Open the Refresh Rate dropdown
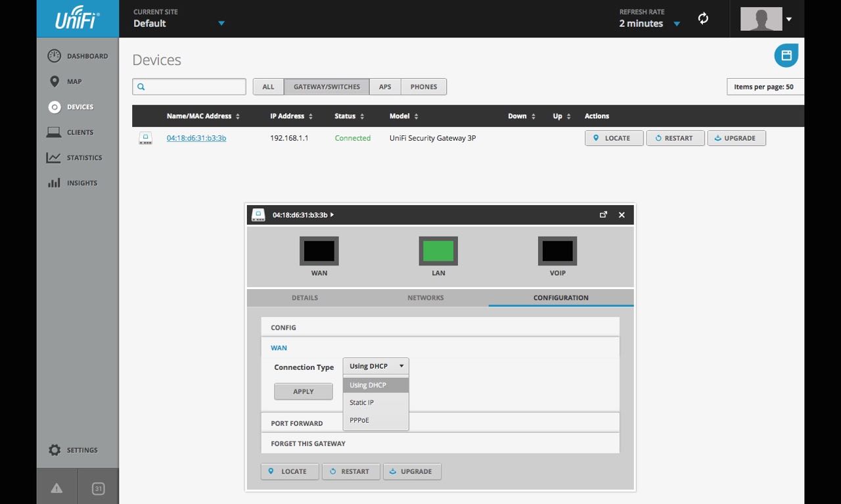The width and height of the screenshot is (841, 504). tap(676, 24)
